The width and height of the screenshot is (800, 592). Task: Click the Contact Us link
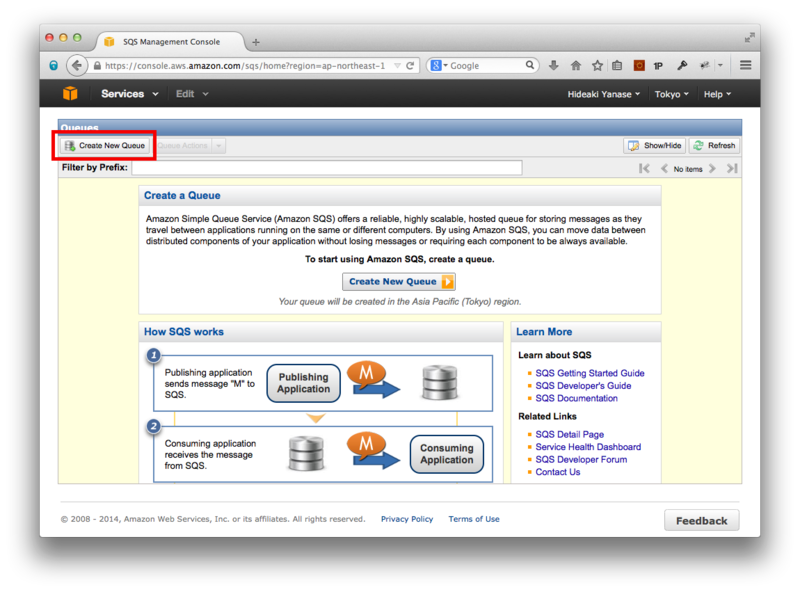coord(558,472)
